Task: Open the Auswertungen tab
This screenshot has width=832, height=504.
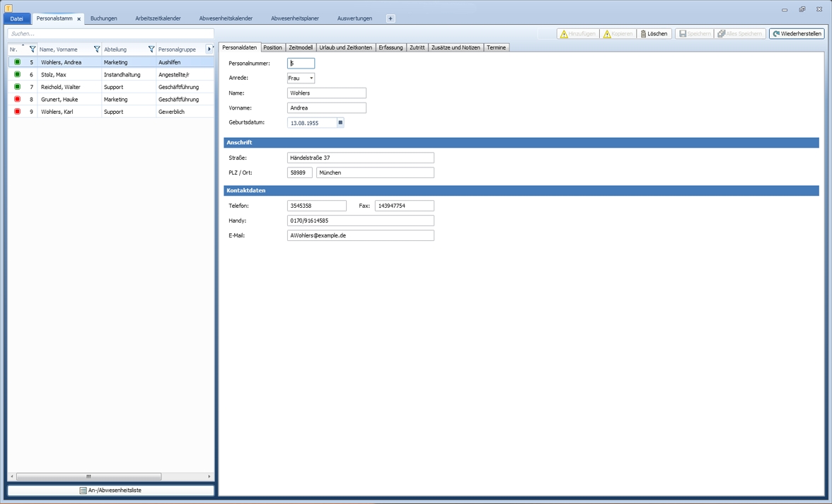Action: point(354,18)
